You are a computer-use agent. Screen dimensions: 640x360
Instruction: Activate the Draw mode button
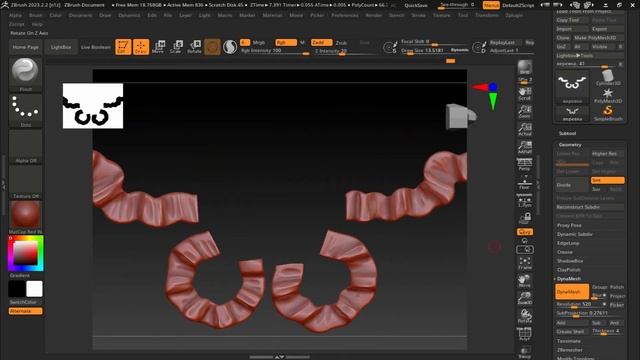point(141,47)
